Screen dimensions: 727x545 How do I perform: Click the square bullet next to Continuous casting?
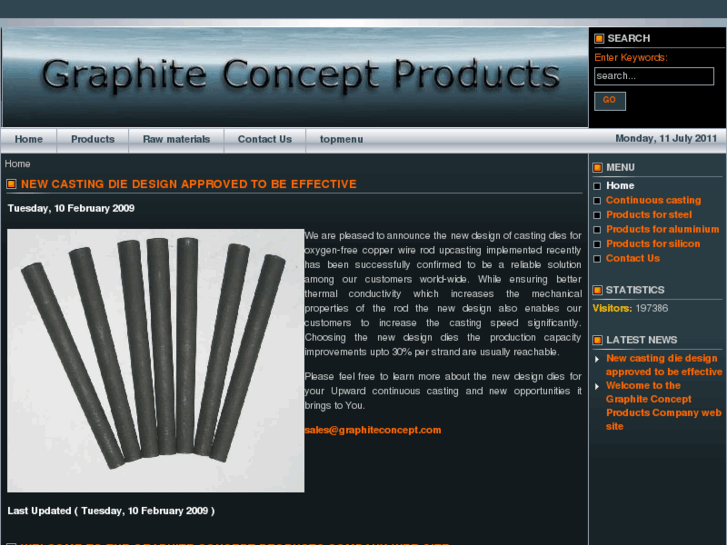(x=597, y=200)
